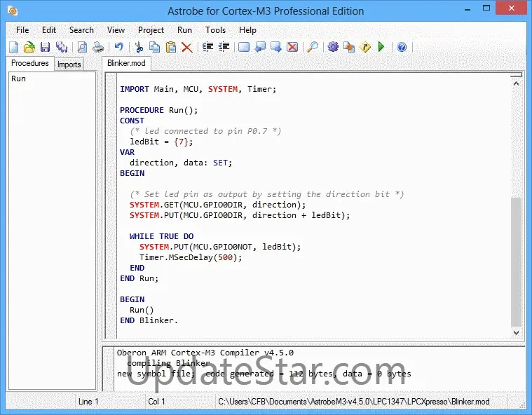The width and height of the screenshot is (532, 415).
Task: Copy selection with the Copy icon
Action: (155, 47)
